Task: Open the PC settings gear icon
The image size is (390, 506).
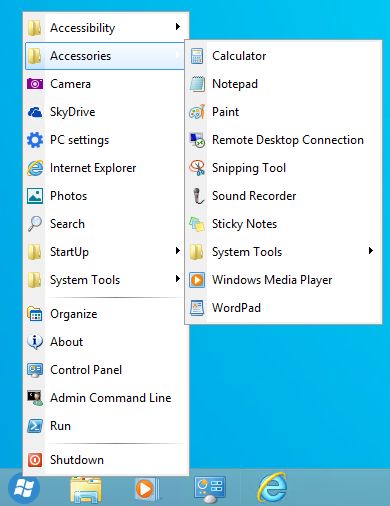Action: tap(35, 140)
